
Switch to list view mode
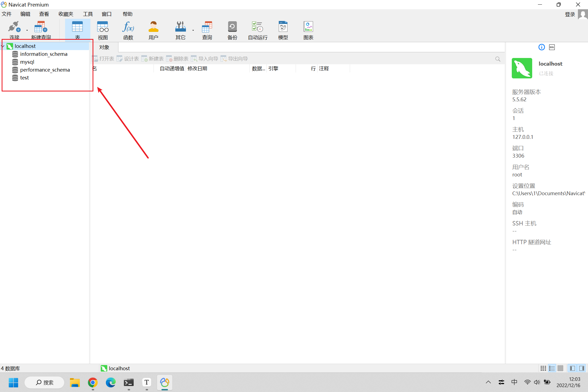click(552, 368)
